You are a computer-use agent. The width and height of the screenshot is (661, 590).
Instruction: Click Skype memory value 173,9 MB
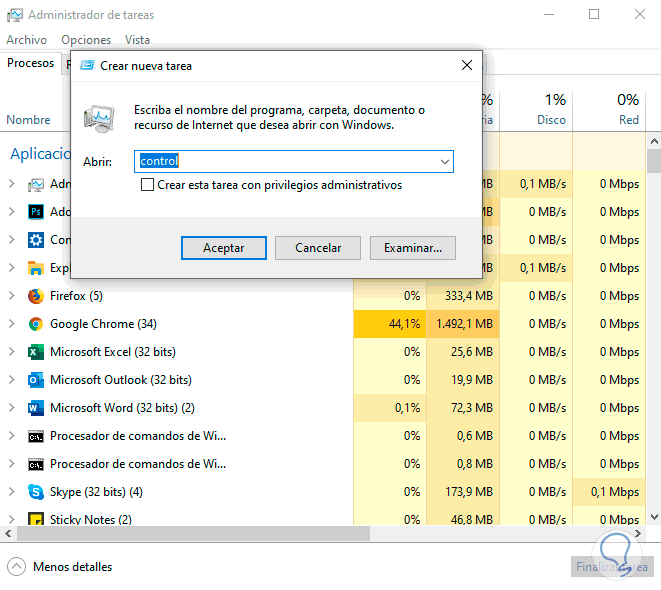pos(469,492)
